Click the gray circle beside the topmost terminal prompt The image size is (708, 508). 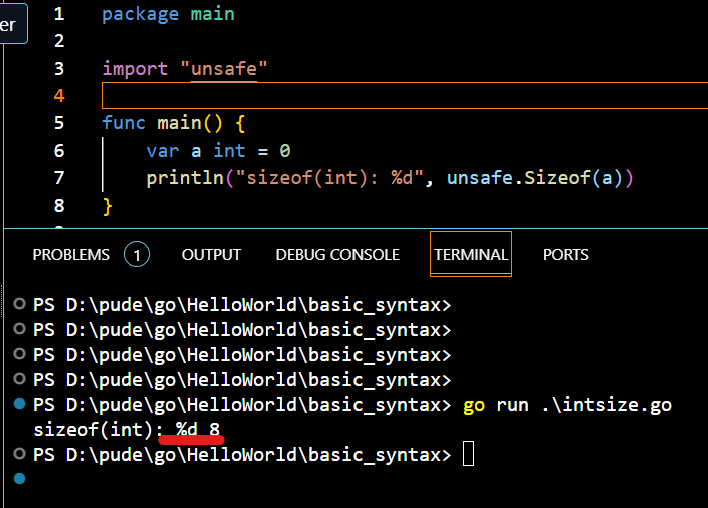tap(21, 303)
